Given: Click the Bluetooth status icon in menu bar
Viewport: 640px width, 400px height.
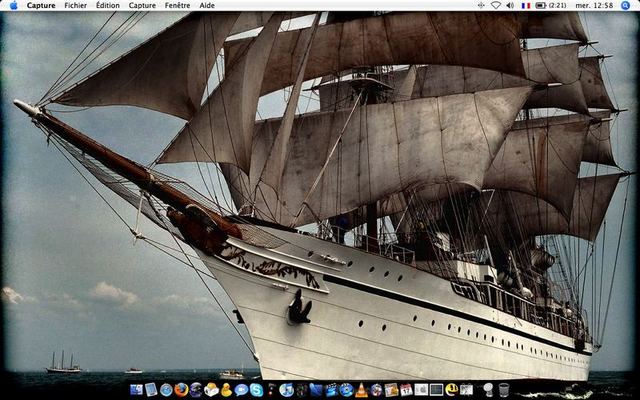Looking at the screenshot, I should 481,5.
